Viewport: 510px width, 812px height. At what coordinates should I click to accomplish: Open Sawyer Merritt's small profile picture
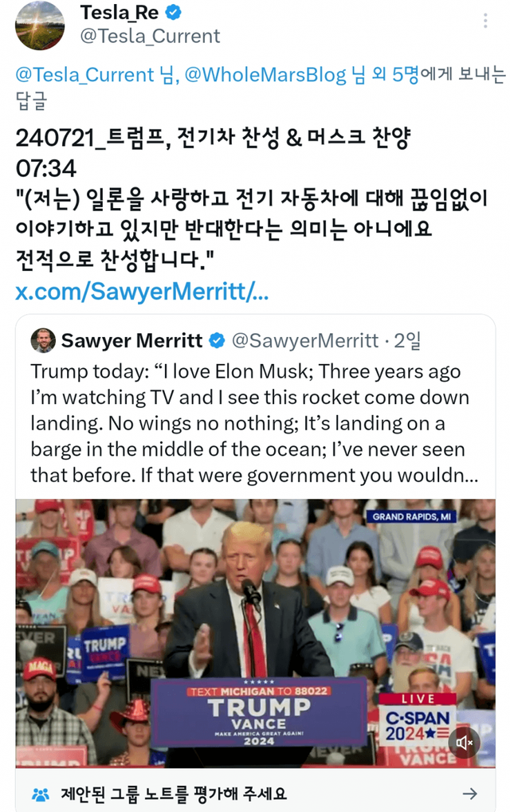point(43,340)
